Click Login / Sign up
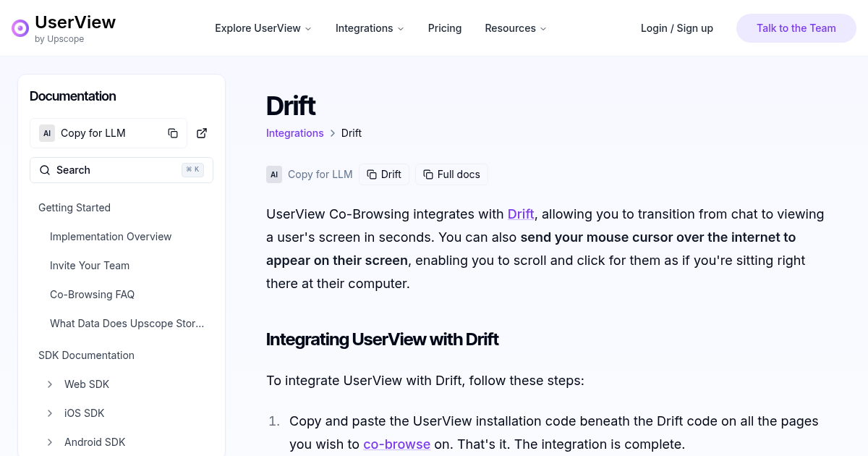The height and width of the screenshot is (456, 868). pyautogui.click(x=677, y=28)
